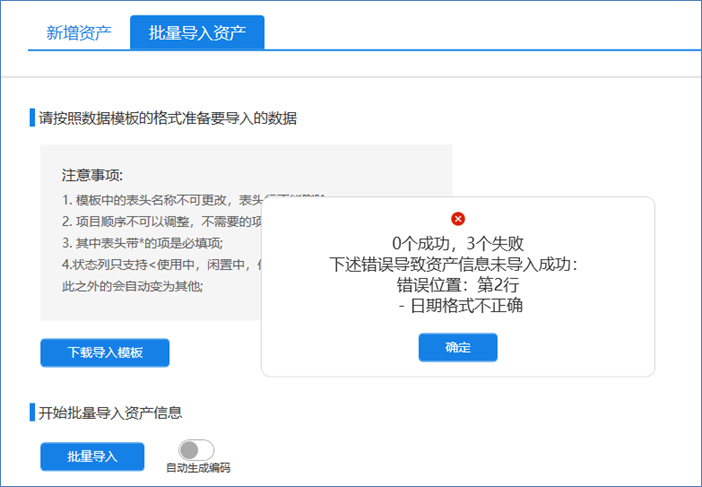Viewport: 702px width, 487px height.
Task: Click the 日期格式不正确 error detail
Action: tap(460, 306)
